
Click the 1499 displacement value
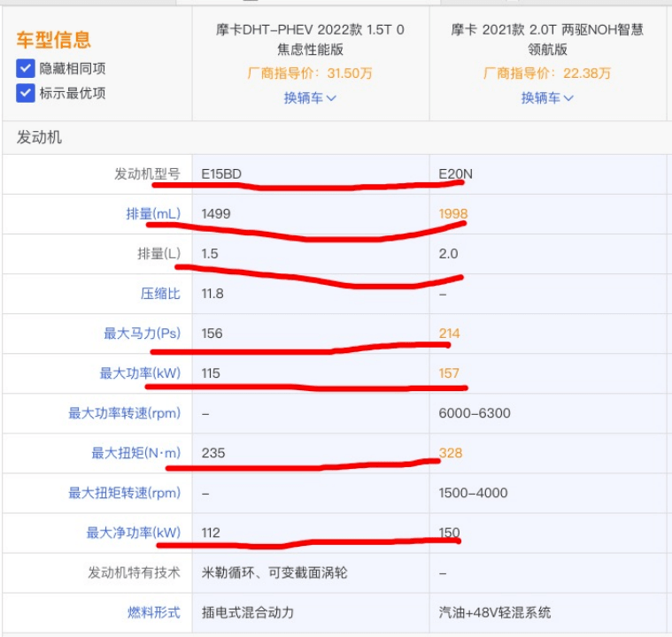tap(216, 213)
